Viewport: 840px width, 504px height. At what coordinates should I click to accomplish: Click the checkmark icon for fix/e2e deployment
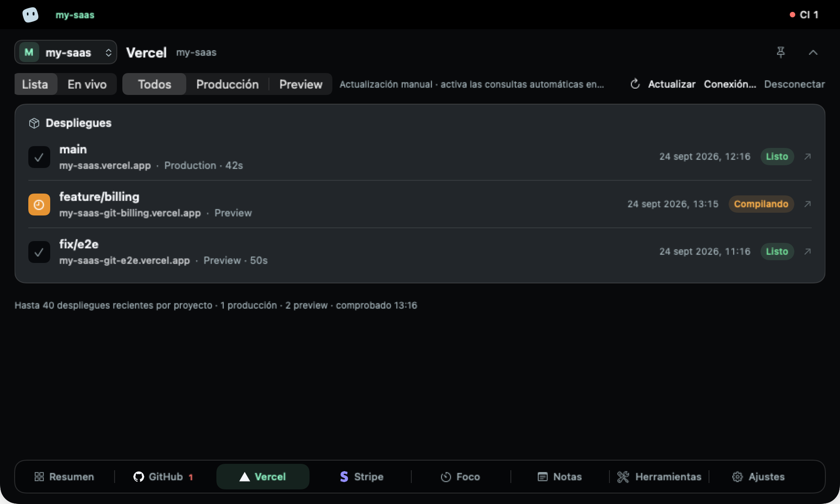point(39,252)
